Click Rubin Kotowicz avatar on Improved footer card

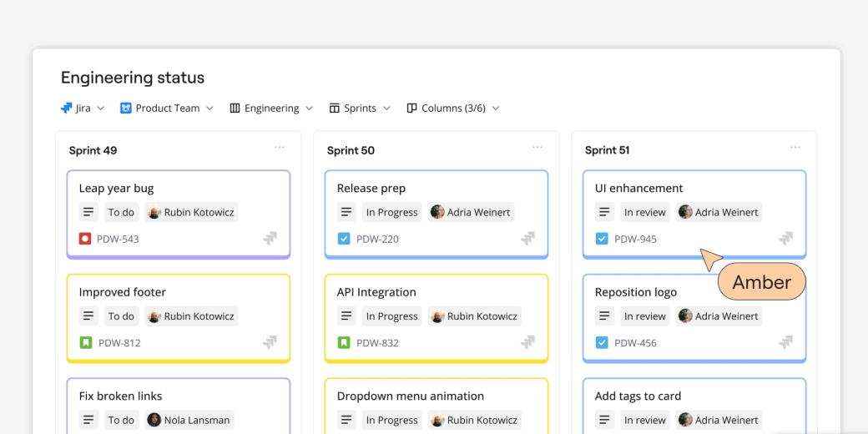[154, 316]
